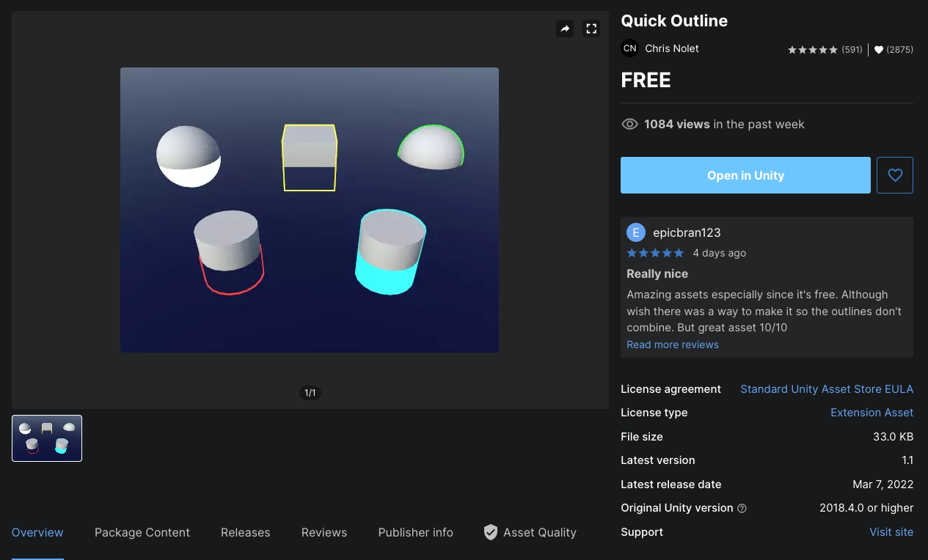
Task: Toggle the wishlist heart button beside Open in Unity
Action: tap(894, 174)
